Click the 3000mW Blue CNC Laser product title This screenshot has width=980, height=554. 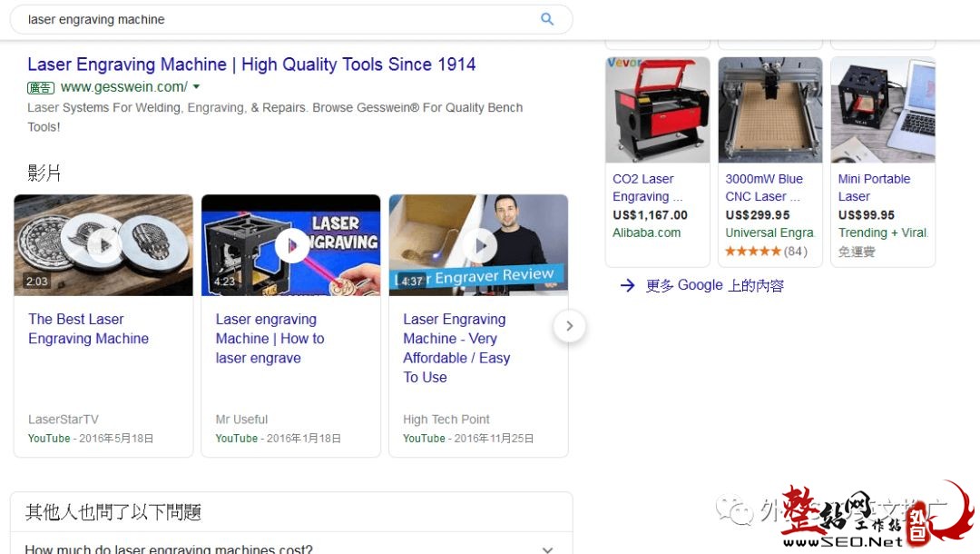(x=764, y=188)
